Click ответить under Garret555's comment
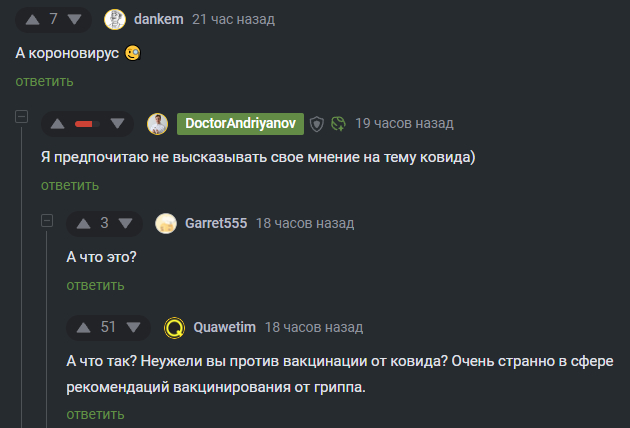Screen dimensions: 630x428 pos(95,285)
